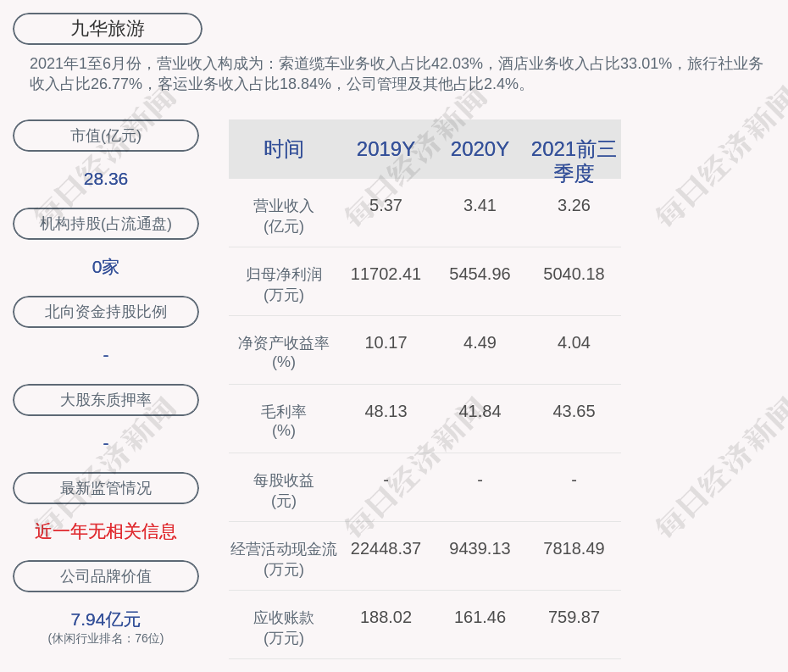This screenshot has width=788, height=672.
Task: Select 2020 revenue value 3.41
Action: pyautogui.click(x=480, y=205)
